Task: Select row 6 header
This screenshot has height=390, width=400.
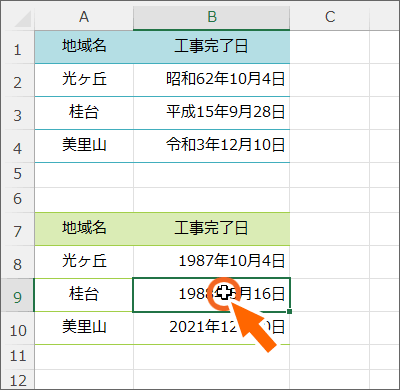Action: (17, 200)
